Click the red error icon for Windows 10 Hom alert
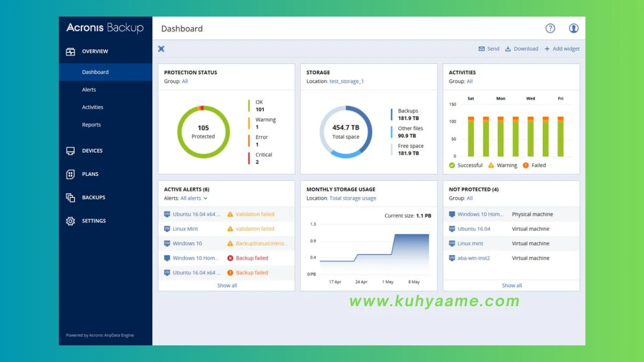The image size is (644, 362). 230,258
